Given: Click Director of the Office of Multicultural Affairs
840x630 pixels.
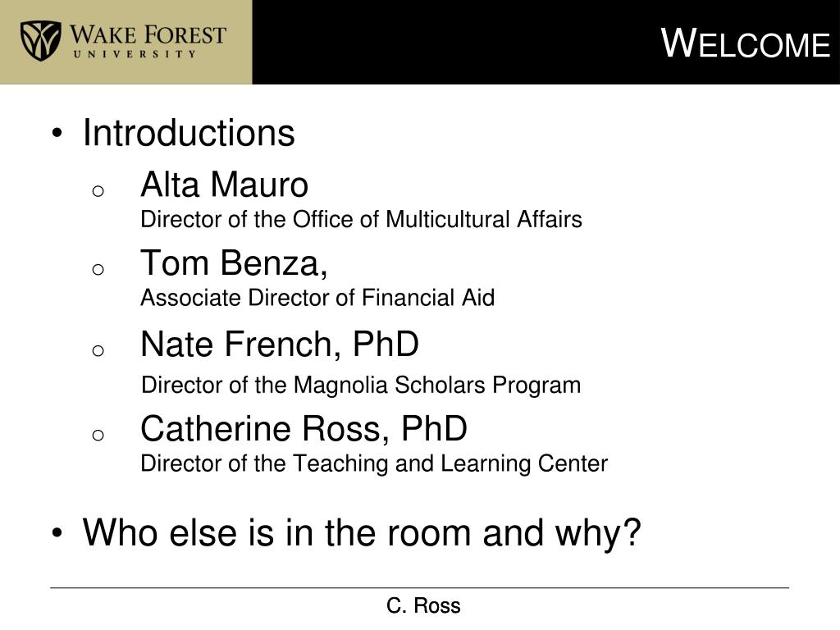Looking at the screenshot, I should click(361, 219).
